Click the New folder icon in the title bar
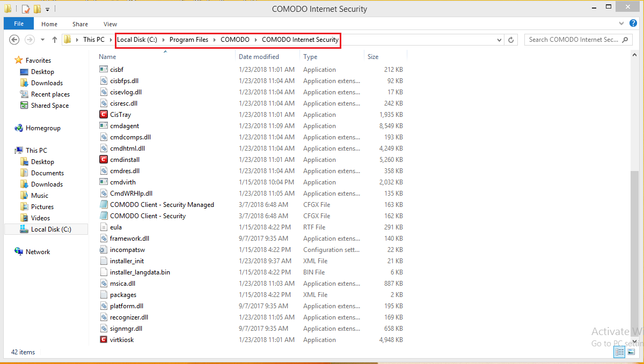Image resolution: width=644 pixels, height=364 pixels. pyautogui.click(x=37, y=9)
